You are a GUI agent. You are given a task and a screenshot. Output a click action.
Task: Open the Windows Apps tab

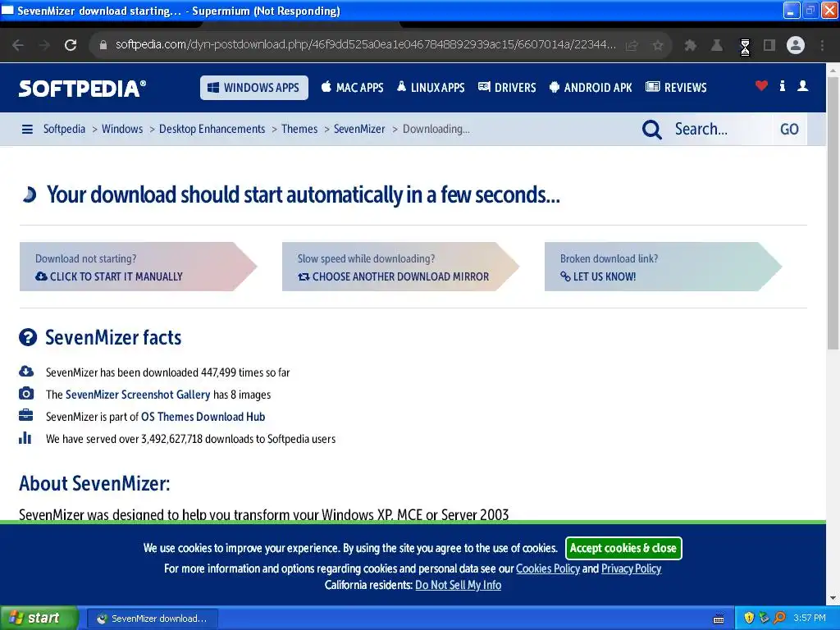[254, 87]
